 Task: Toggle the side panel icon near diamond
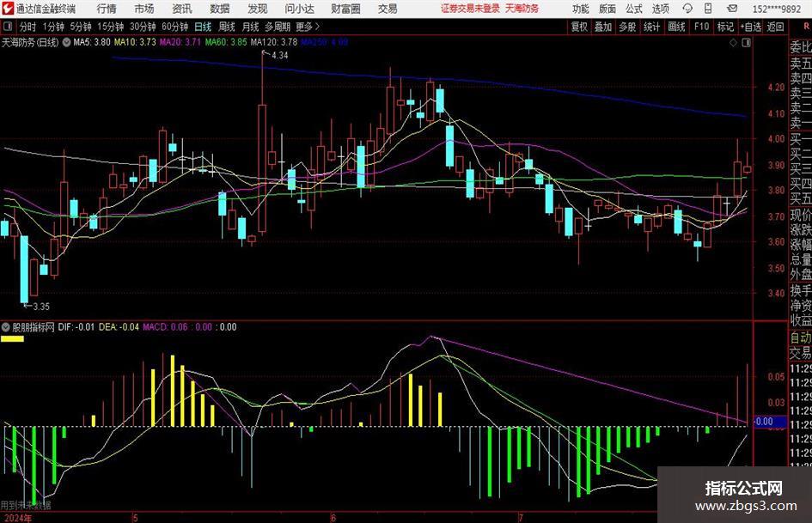[x=746, y=42]
